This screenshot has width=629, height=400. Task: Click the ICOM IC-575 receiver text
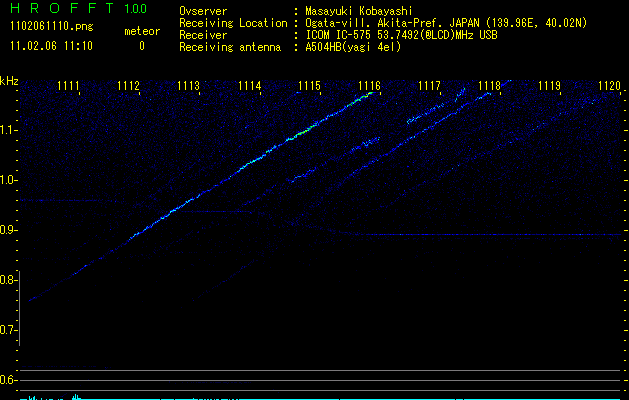(401, 35)
